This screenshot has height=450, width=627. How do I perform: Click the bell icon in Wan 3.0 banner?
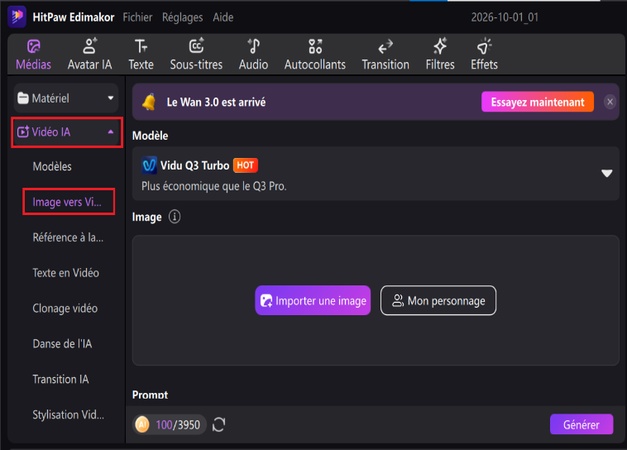(x=149, y=102)
